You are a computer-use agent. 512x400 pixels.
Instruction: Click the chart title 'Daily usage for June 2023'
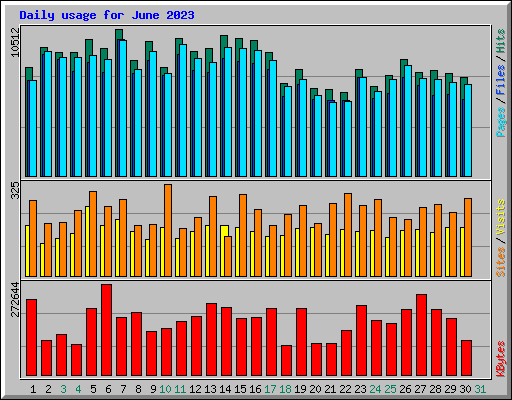tap(107, 15)
